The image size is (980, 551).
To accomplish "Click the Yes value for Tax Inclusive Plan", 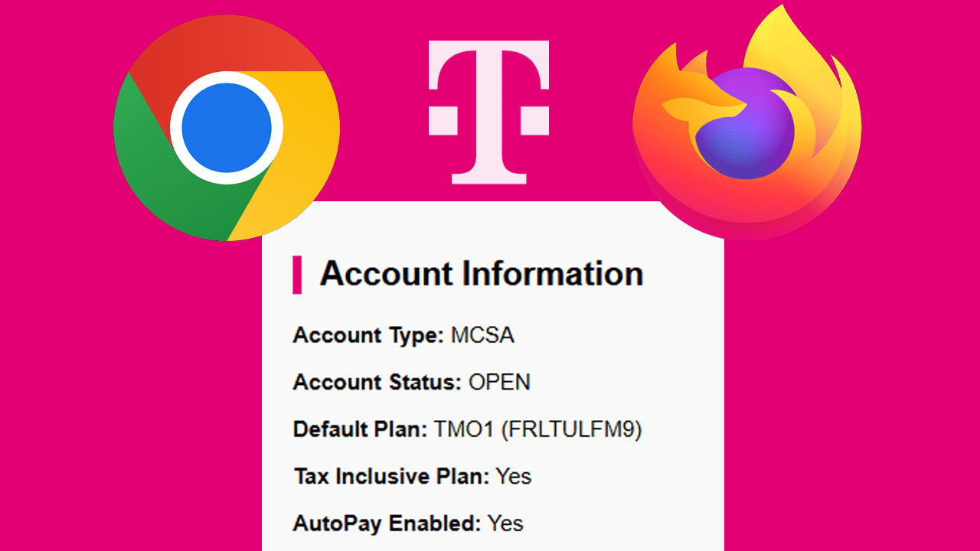I will click(513, 476).
